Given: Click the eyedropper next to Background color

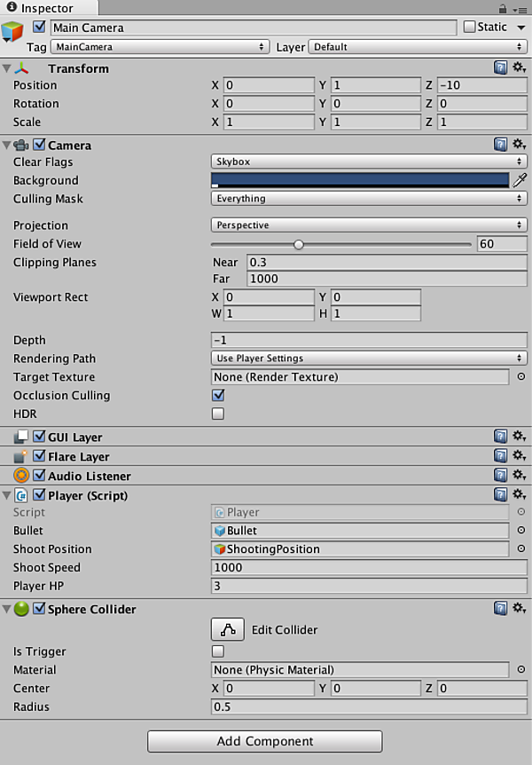Looking at the screenshot, I should tap(520, 180).
